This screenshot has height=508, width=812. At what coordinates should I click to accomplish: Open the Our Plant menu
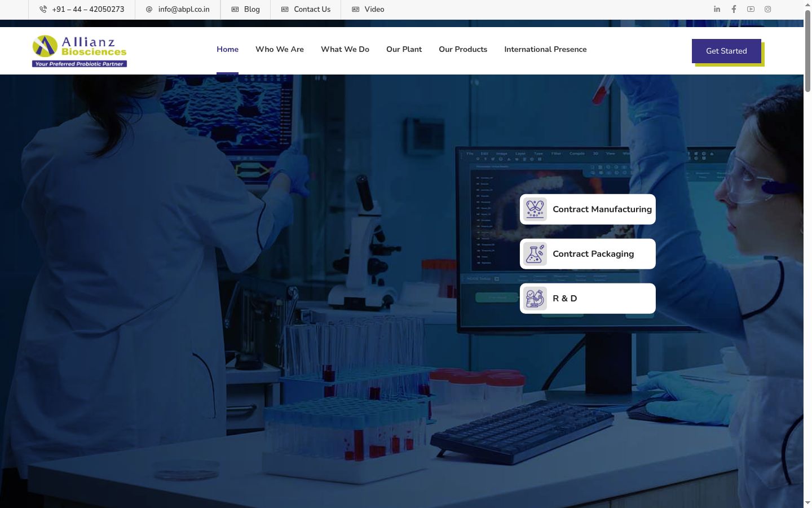[x=404, y=50]
